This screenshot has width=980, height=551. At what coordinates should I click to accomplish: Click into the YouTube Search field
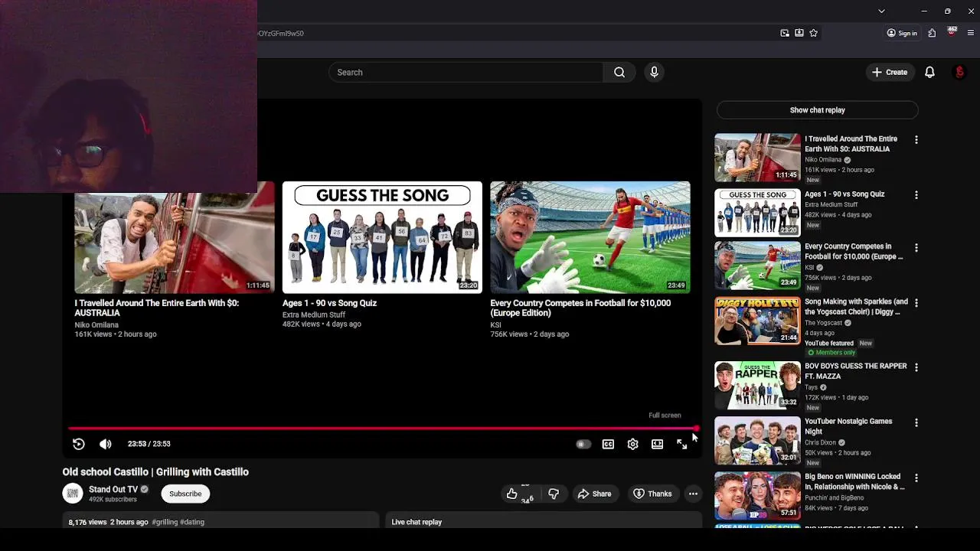(x=466, y=72)
